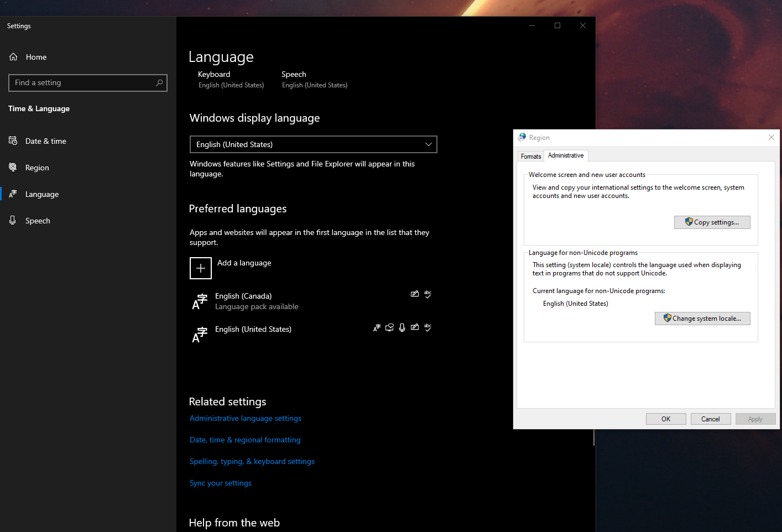Click text-to-speech icon on English (United States) row
This screenshot has width=782, height=532.
[x=389, y=327]
